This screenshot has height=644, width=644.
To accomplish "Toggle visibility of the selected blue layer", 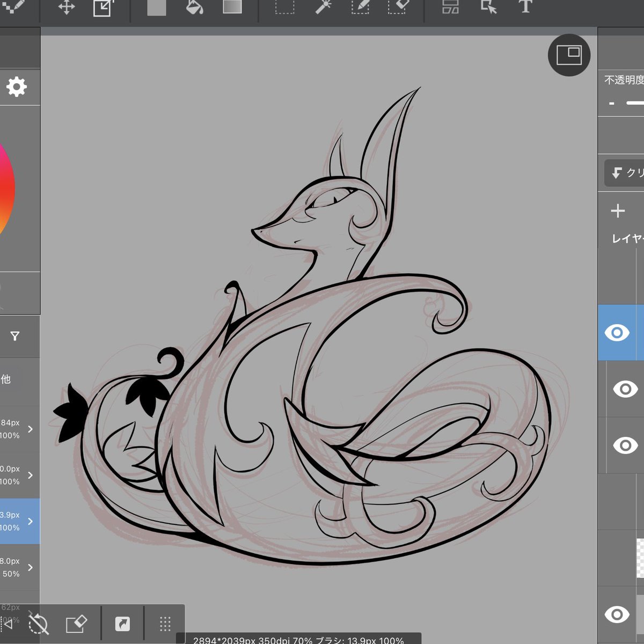I will click(617, 333).
